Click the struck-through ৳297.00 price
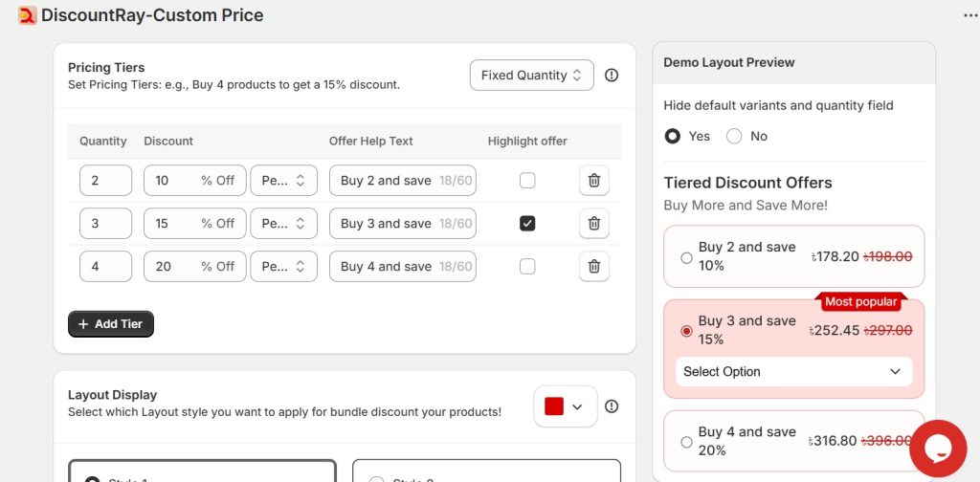The width and height of the screenshot is (980, 482). 888,330
